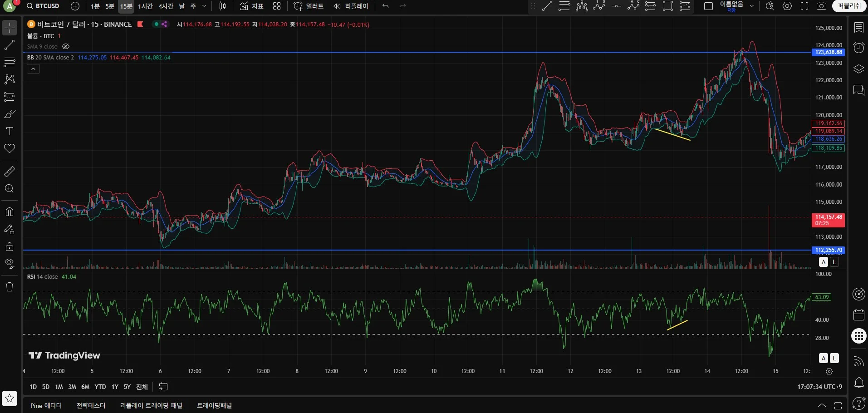This screenshot has width=868, height=413.
Task: Click the trash icon to remove drawings
Action: pyautogui.click(x=10, y=287)
